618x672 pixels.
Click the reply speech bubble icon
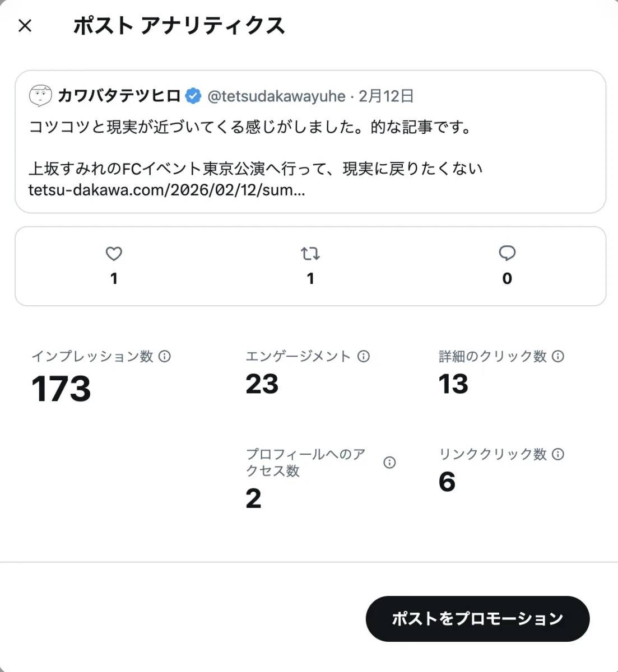click(x=507, y=254)
